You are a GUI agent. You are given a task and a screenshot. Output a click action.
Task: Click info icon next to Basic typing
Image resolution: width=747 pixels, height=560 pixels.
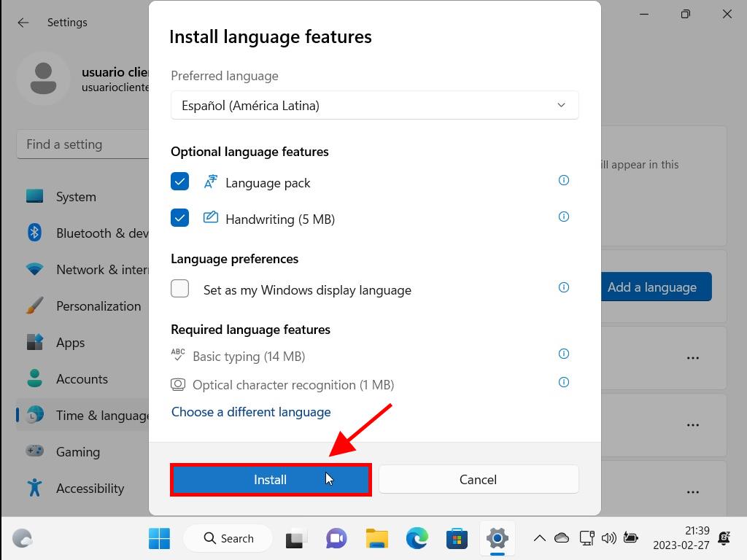point(563,354)
